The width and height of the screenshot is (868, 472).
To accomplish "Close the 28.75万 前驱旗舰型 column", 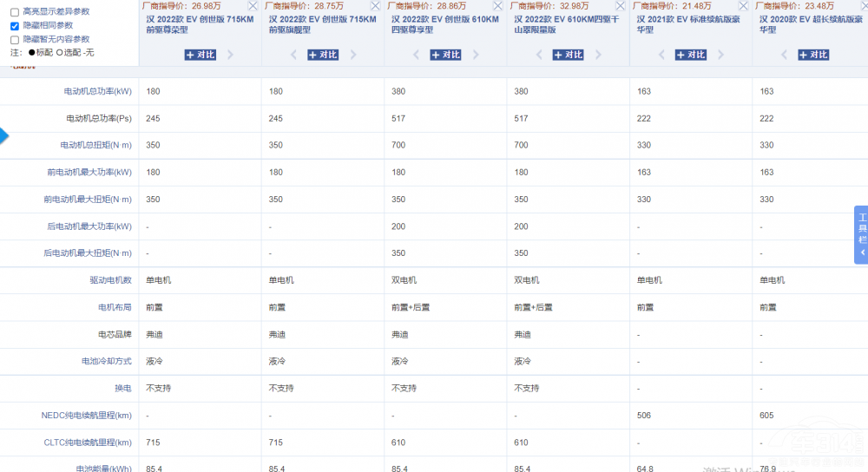I will click(375, 6).
